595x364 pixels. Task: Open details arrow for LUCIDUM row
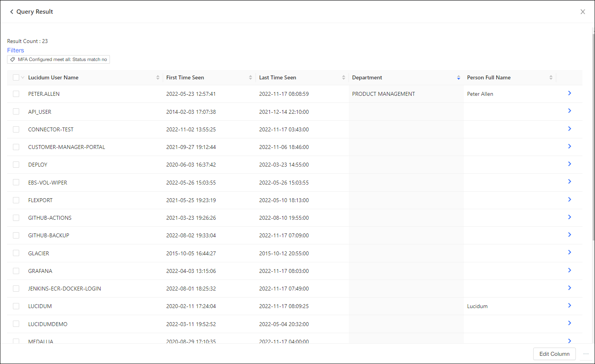(x=570, y=305)
